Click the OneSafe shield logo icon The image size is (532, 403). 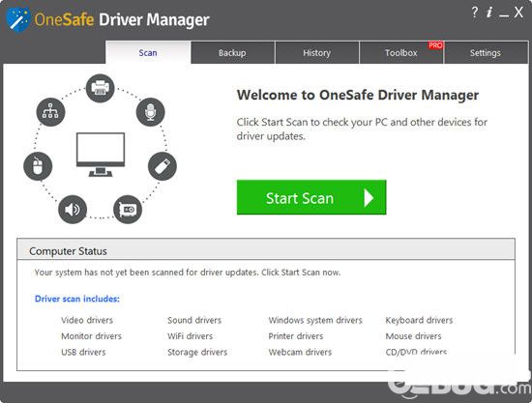18,19
